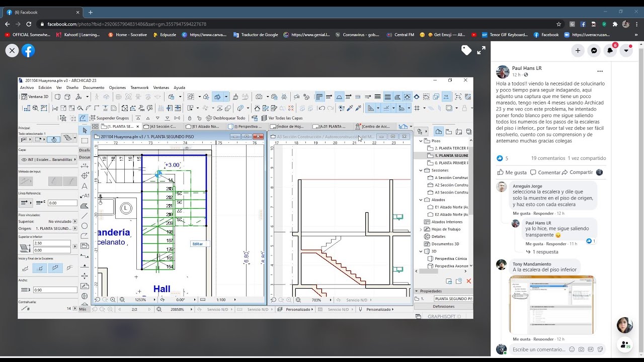Open Ventana 3D in ARCHICAD
The height and width of the screenshot is (362, 644).
pos(35,97)
